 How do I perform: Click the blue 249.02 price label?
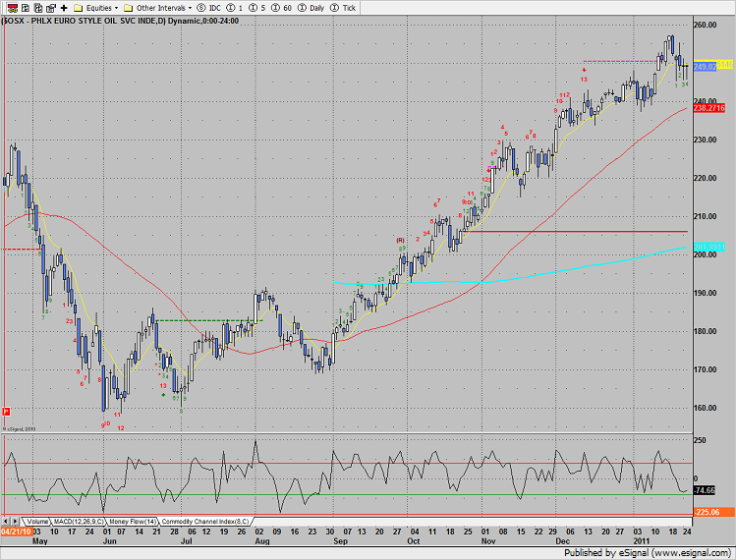[x=705, y=67]
